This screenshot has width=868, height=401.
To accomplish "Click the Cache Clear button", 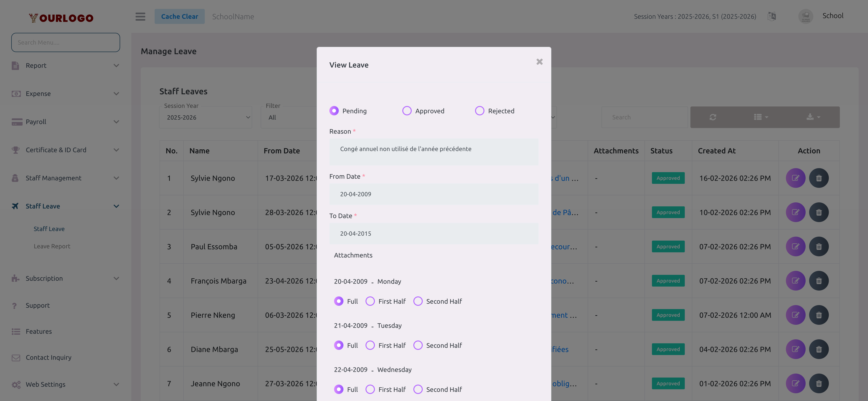I will click(x=179, y=16).
